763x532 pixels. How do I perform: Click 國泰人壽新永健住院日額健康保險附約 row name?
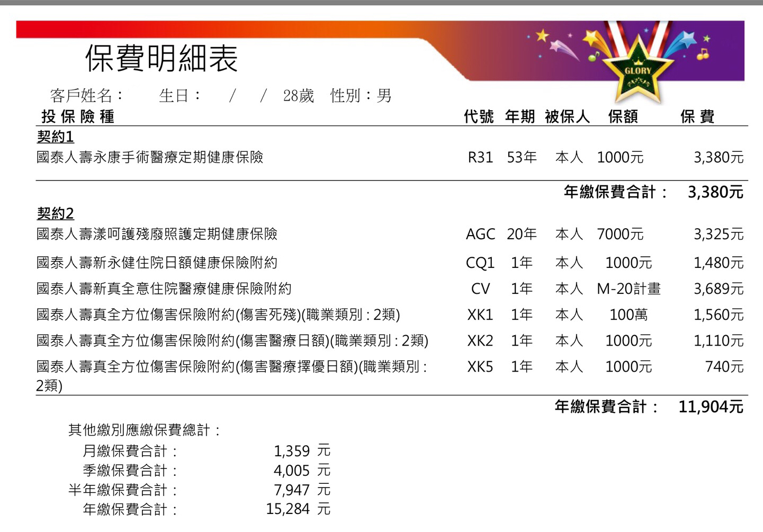click(x=157, y=263)
